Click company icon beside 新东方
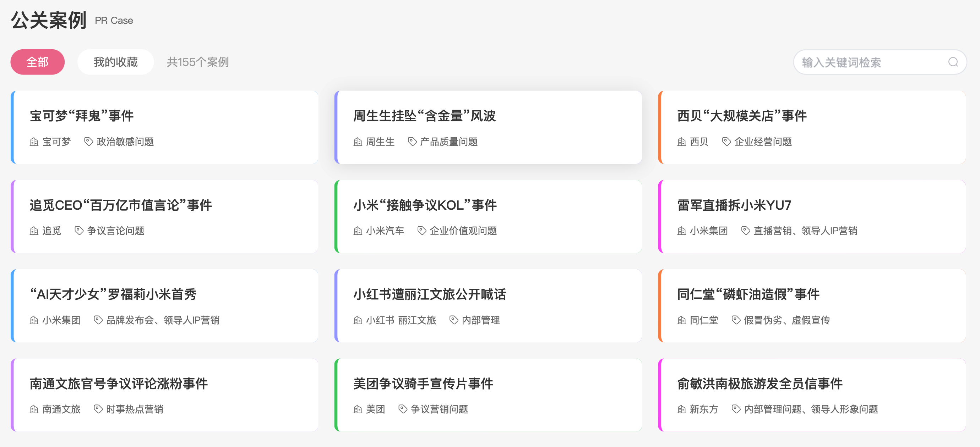This screenshot has width=980, height=447. (x=681, y=409)
